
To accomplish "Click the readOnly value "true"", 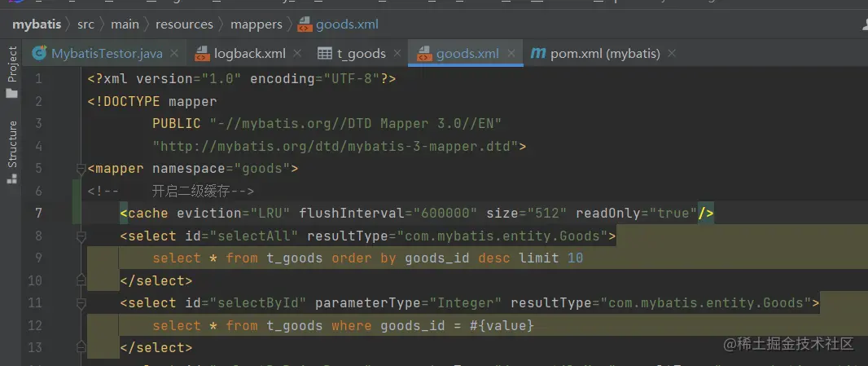I will click(673, 213).
